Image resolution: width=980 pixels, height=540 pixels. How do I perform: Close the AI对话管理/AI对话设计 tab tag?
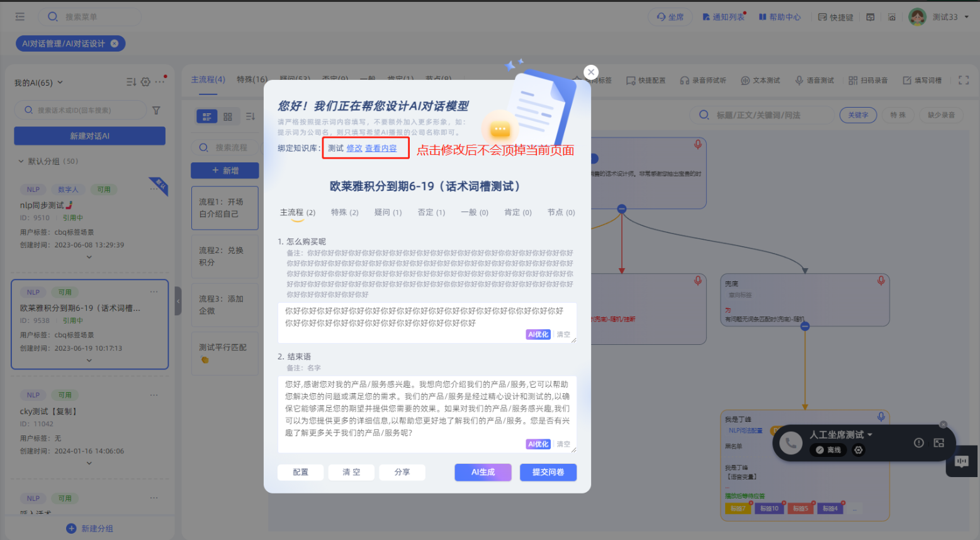click(115, 43)
